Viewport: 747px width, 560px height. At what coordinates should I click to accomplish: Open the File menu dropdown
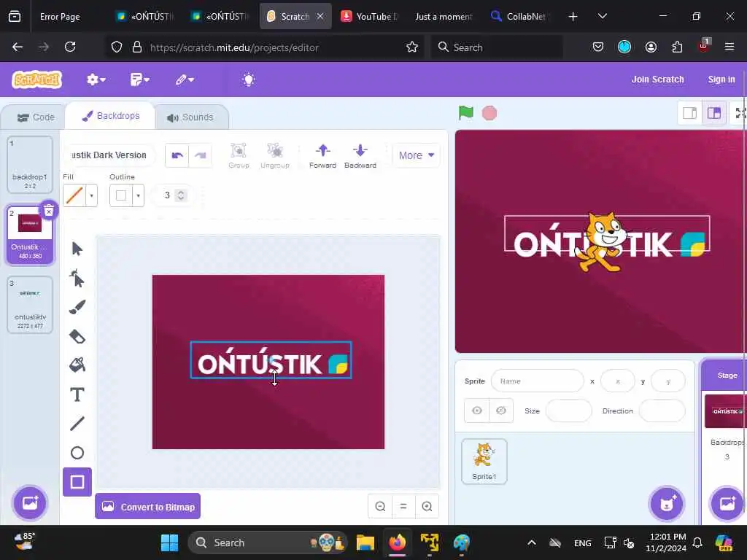pos(139,79)
